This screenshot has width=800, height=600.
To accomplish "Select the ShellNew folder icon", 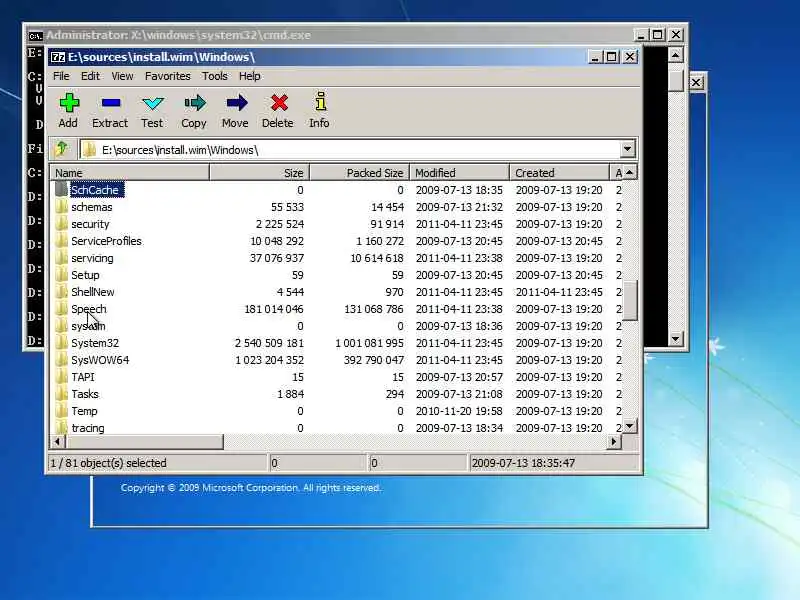I will pos(61,292).
